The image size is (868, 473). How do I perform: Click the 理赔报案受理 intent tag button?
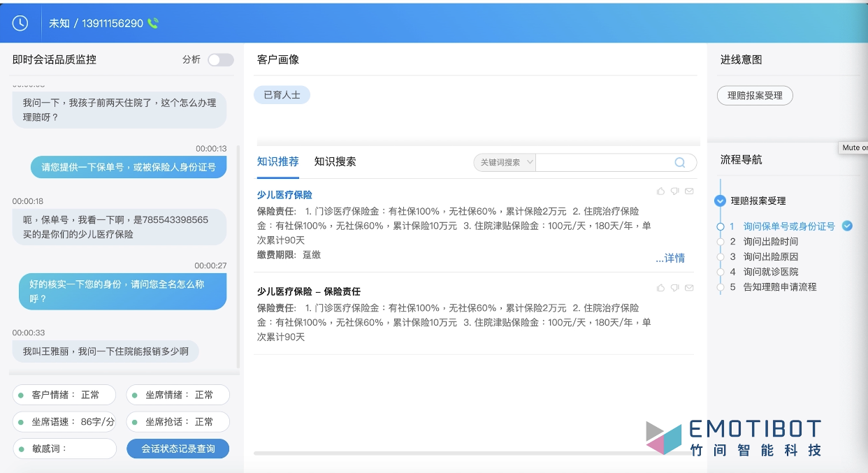tap(755, 96)
